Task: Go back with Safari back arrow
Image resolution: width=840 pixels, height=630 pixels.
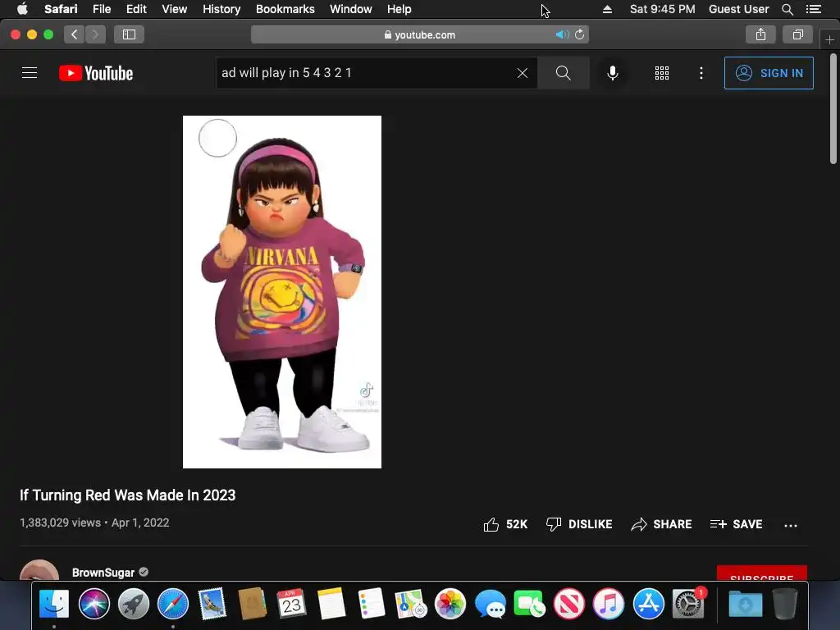Action: tap(75, 34)
